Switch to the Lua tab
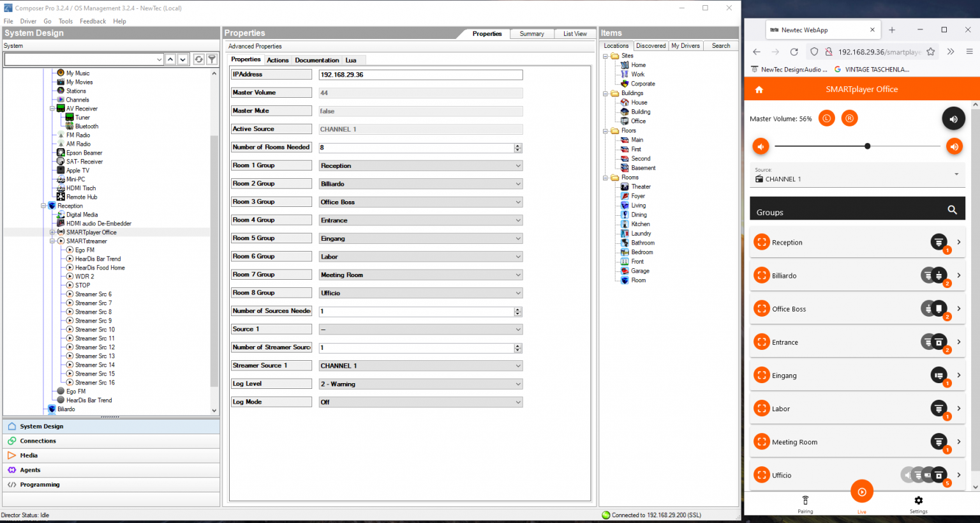This screenshot has width=980, height=523. click(x=351, y=60)
